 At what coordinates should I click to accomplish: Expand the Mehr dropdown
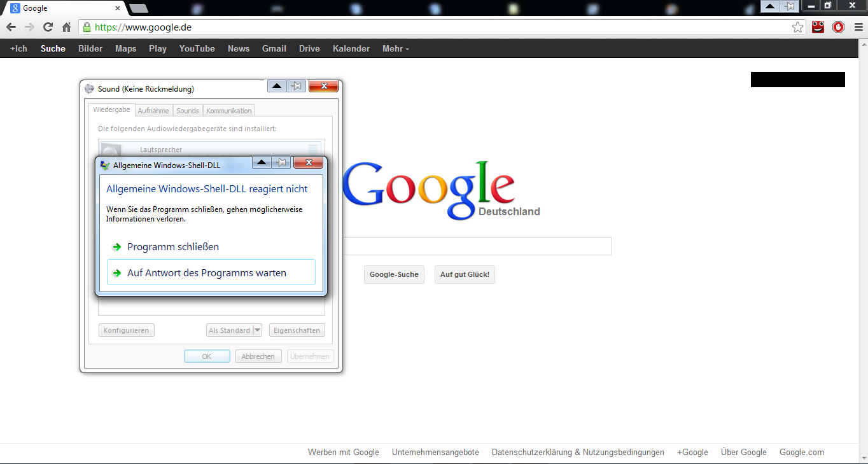point(396,48)
